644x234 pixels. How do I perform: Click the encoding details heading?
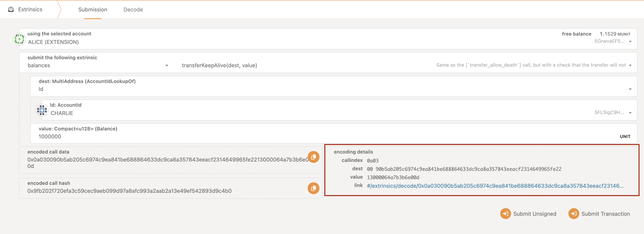pos(353,152)
